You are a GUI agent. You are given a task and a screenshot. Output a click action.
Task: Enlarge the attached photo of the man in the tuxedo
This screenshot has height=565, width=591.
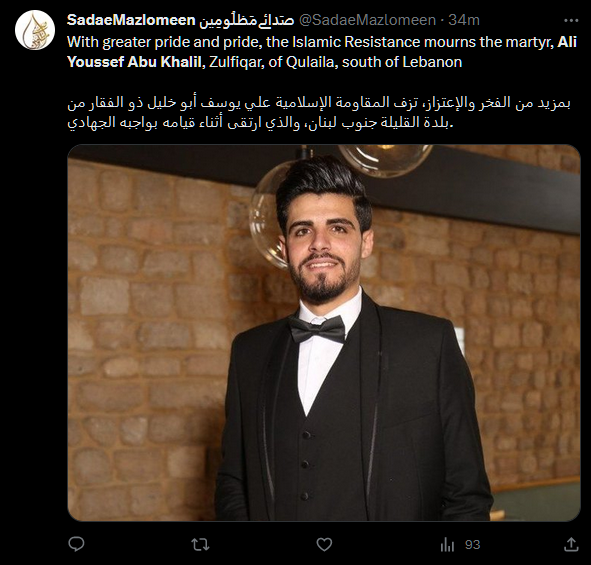point(324,333)
